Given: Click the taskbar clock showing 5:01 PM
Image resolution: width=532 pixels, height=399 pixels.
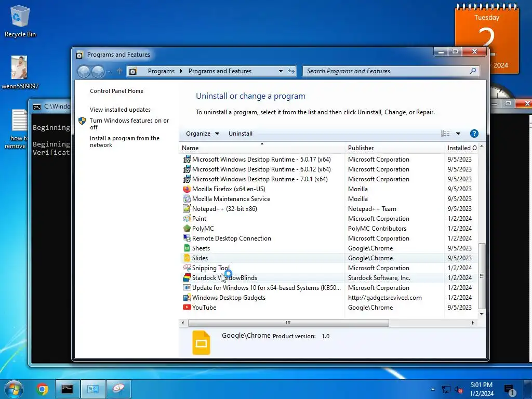Looking at the screenshot, I should click(482, 389).
